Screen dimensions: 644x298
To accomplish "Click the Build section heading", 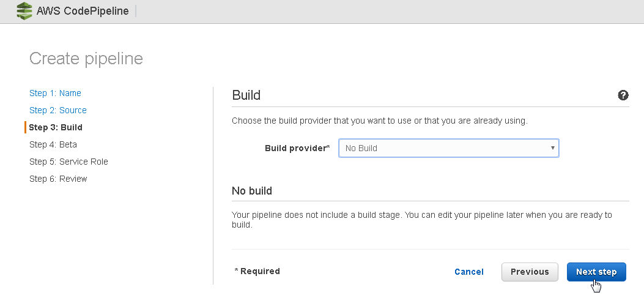I will pos(246,95).
